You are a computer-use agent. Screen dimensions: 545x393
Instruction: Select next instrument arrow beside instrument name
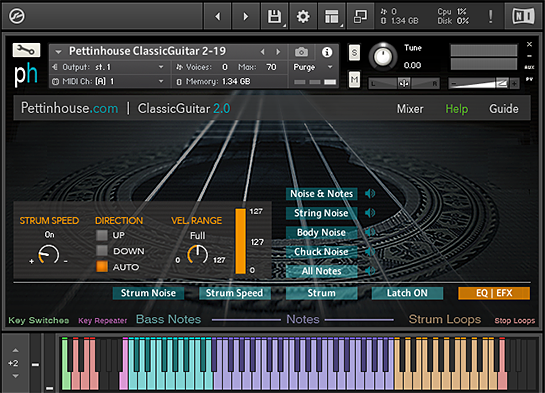click(278, 52)
